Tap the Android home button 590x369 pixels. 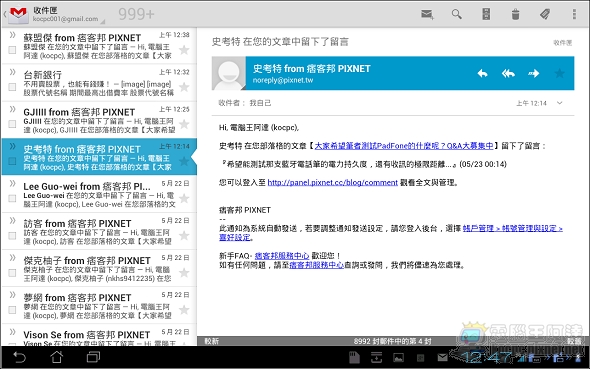click(57, 357)
